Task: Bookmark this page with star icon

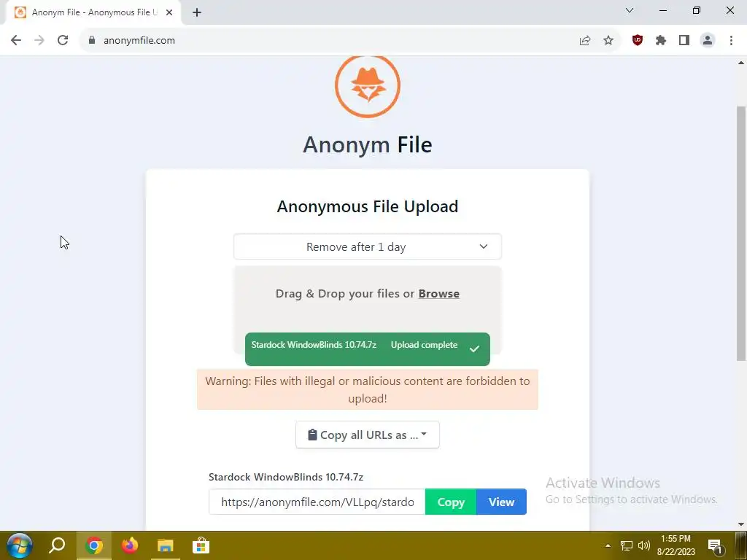Action: pos(608,41)
